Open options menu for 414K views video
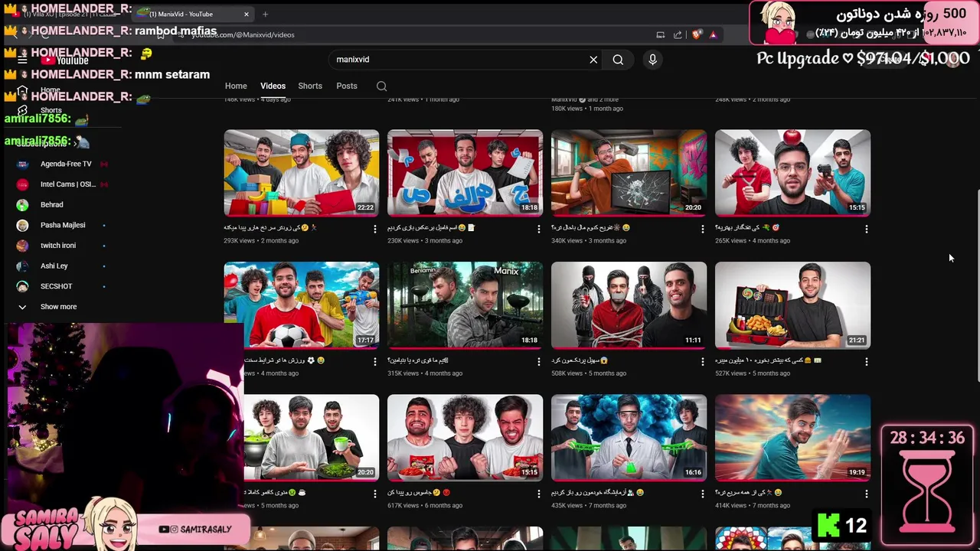 [x=866, y=494]
